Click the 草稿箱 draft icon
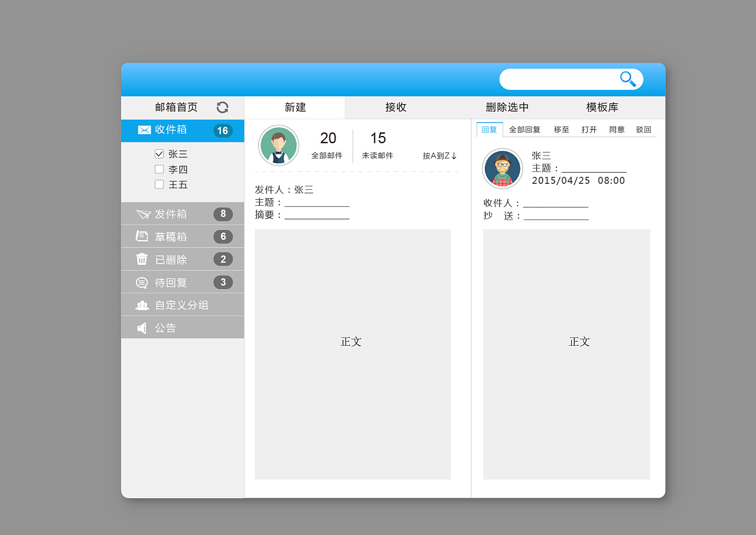Screen dimensions: 756x535 click(142, 236)
